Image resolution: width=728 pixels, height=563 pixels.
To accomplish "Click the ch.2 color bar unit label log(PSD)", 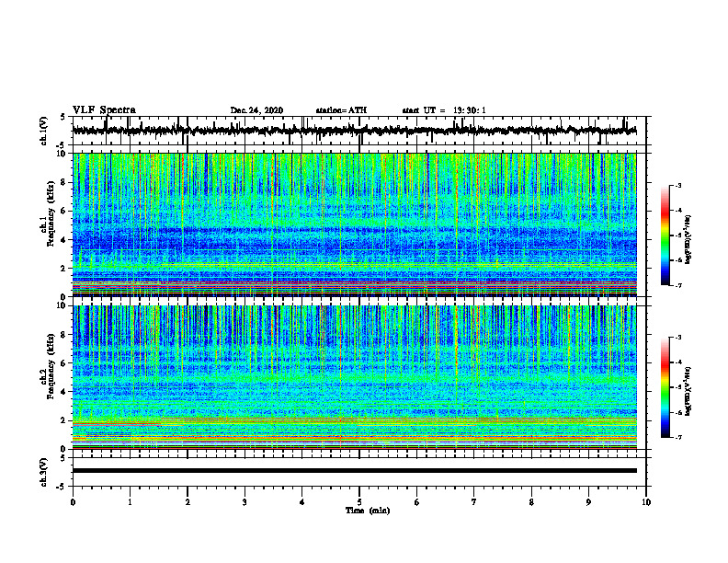I will (x=688, y=391).
